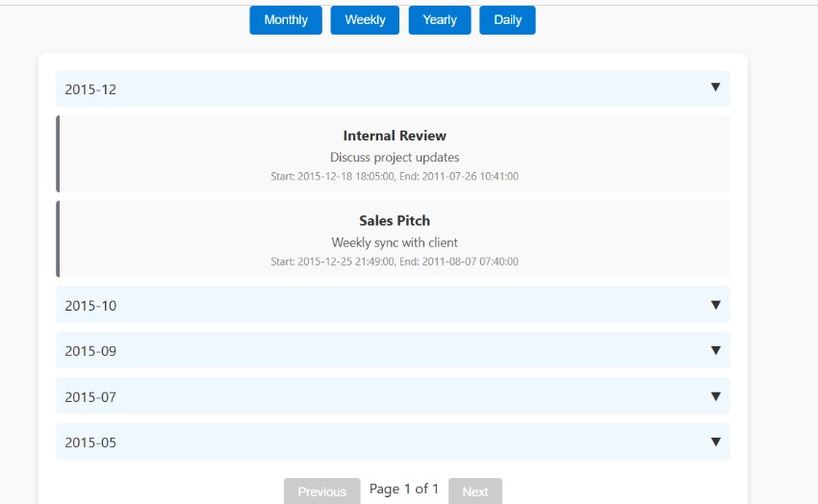Screen dimensions: 818x504
Task: Select the Internal Review event card
Action: 393,154
